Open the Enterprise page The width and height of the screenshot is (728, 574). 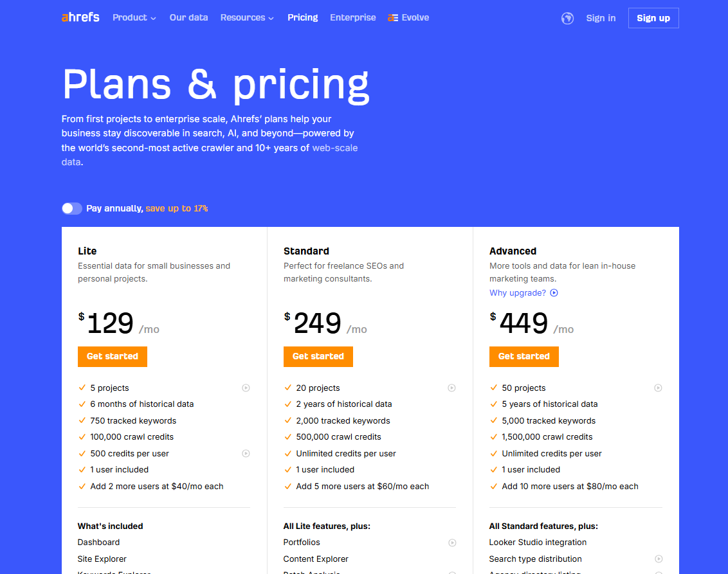(x=352, y=18)
